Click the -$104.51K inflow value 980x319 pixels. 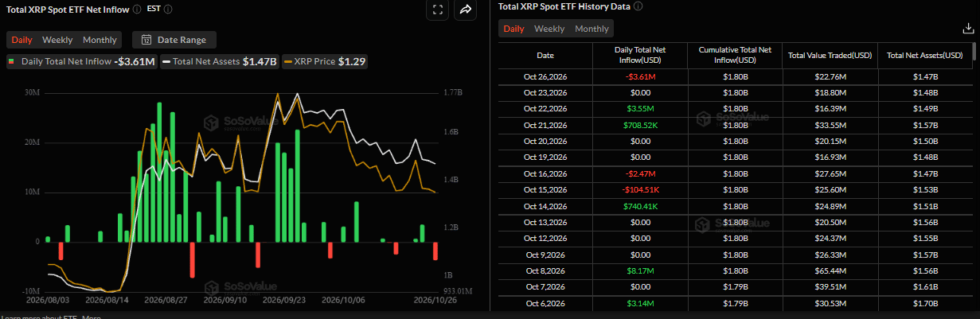[x=640, y=189]
